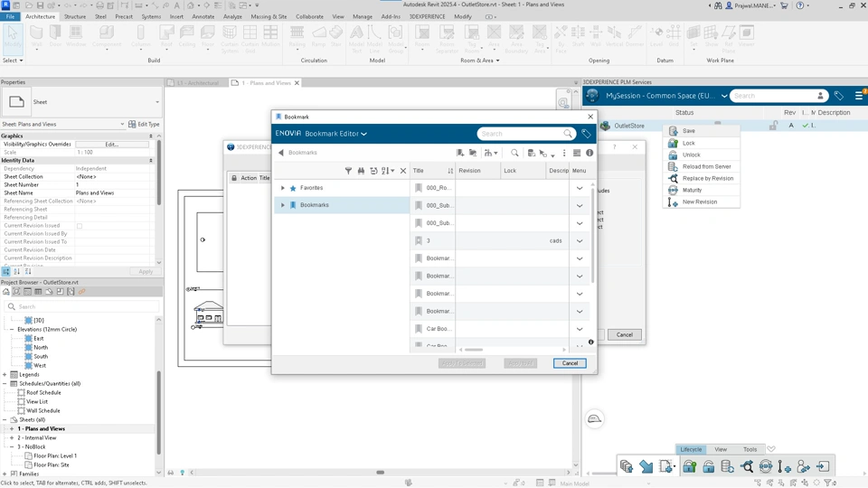Click the Project Browser search field

pyautogui.click(x=82, y=306)
